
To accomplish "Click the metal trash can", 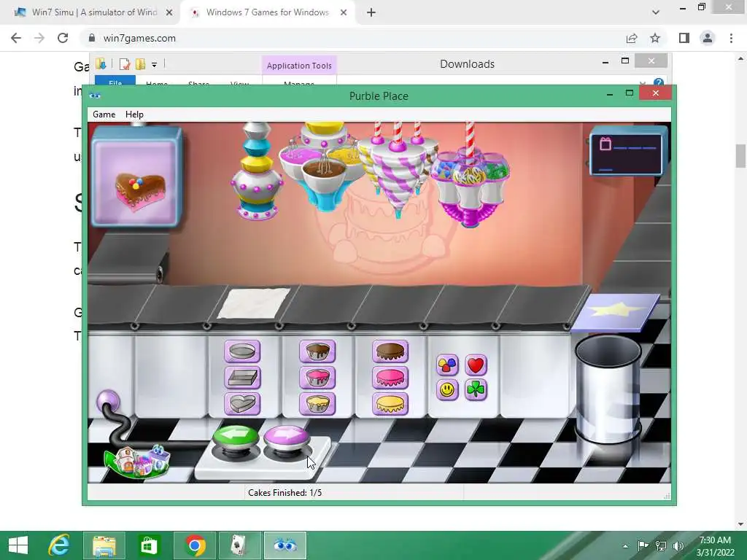I will point(608,389).
